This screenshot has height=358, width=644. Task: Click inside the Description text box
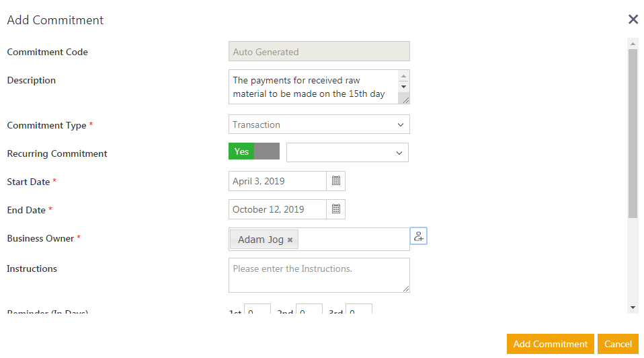coord(314,87)
